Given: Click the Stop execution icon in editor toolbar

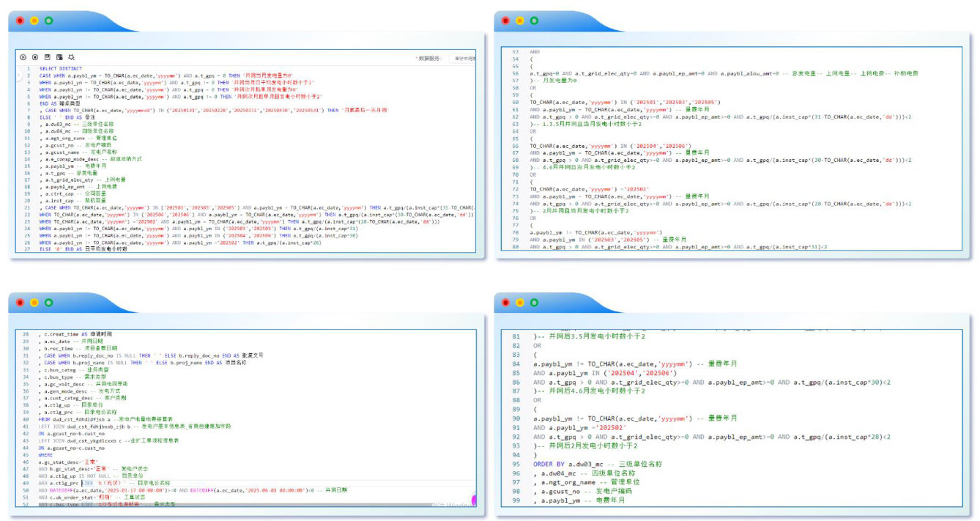Looking at the screenshot, I should pos(34,56).
